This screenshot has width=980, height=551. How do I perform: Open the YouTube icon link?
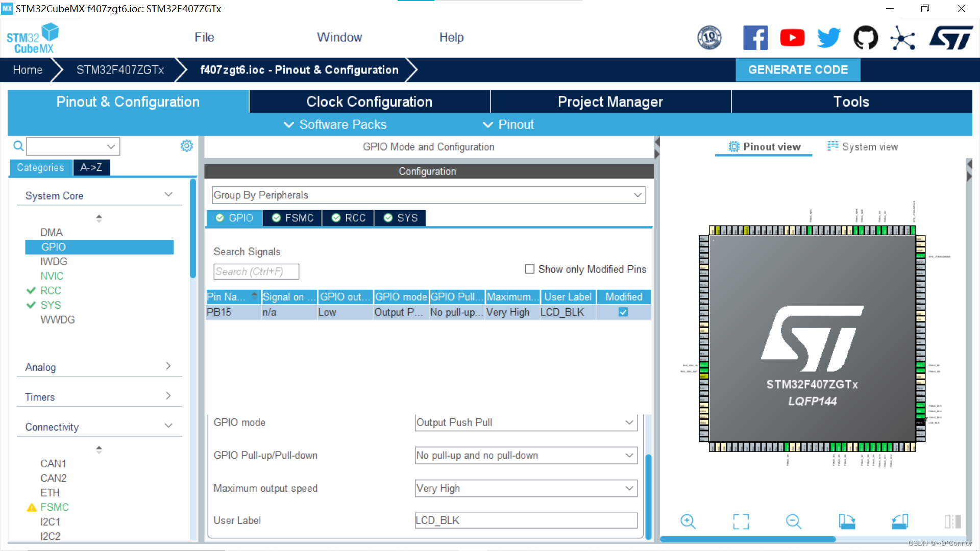792,38
